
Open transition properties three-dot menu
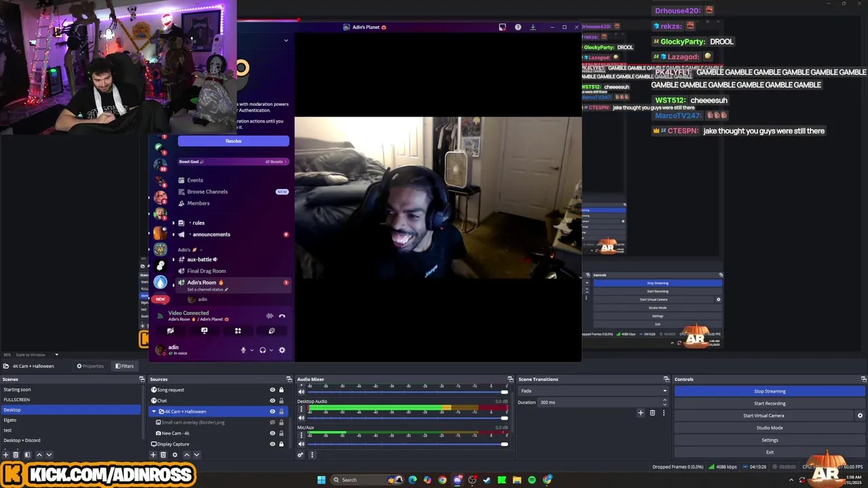pos(664,413)
